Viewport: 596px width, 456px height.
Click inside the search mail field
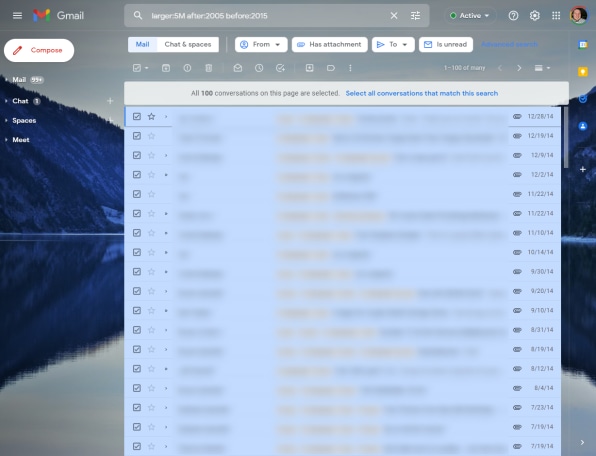point(266,16)
